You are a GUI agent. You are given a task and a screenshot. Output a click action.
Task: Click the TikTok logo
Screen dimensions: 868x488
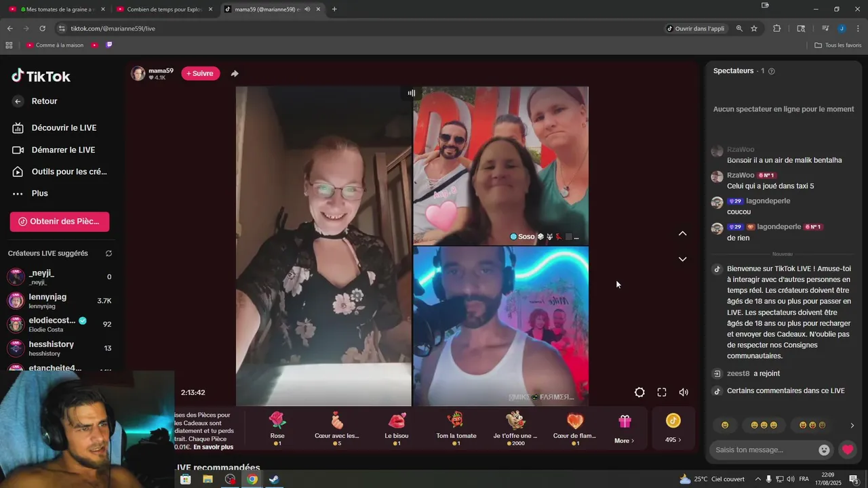click(x=41, y=76)
